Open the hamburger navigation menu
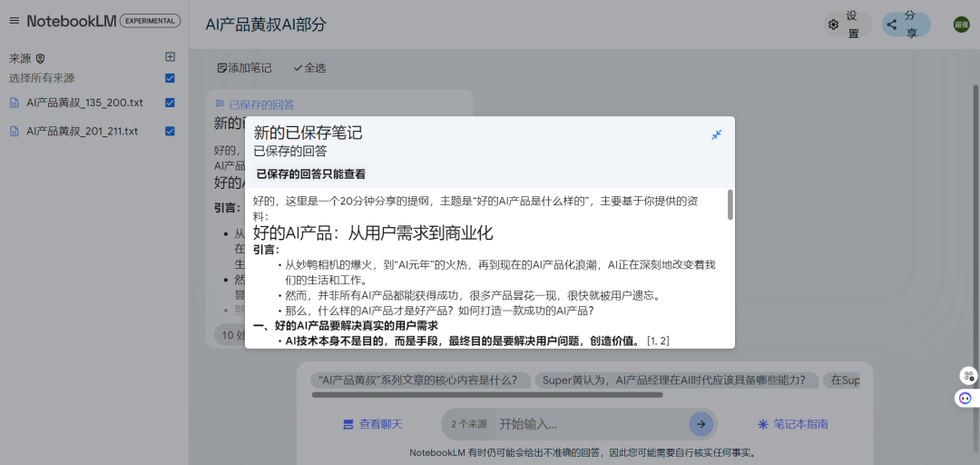This screenshot has width=980, height=465. (x=14, y=21)
